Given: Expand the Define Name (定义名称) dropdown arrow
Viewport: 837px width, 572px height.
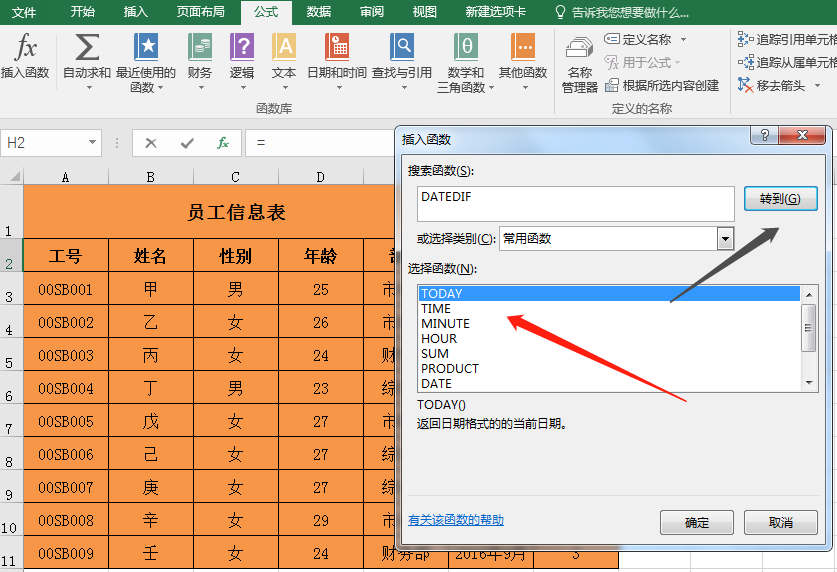Looking at the screenshot, I should tap(683, 39).
